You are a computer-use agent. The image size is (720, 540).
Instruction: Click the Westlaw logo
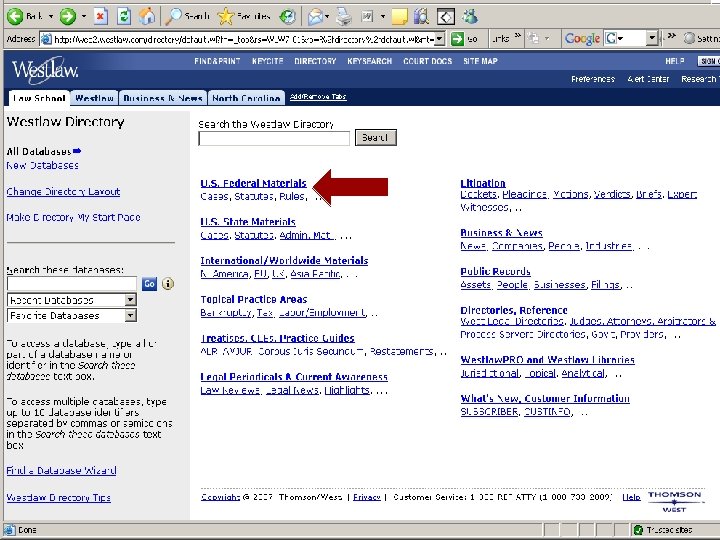45,70
